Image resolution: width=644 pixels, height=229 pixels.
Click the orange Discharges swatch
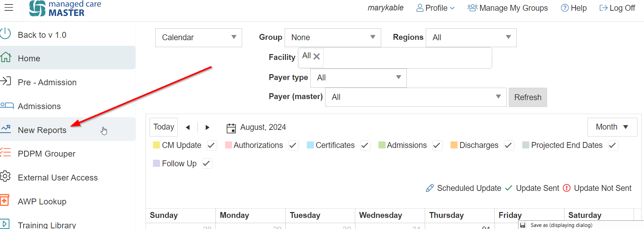tap(454, 145)
